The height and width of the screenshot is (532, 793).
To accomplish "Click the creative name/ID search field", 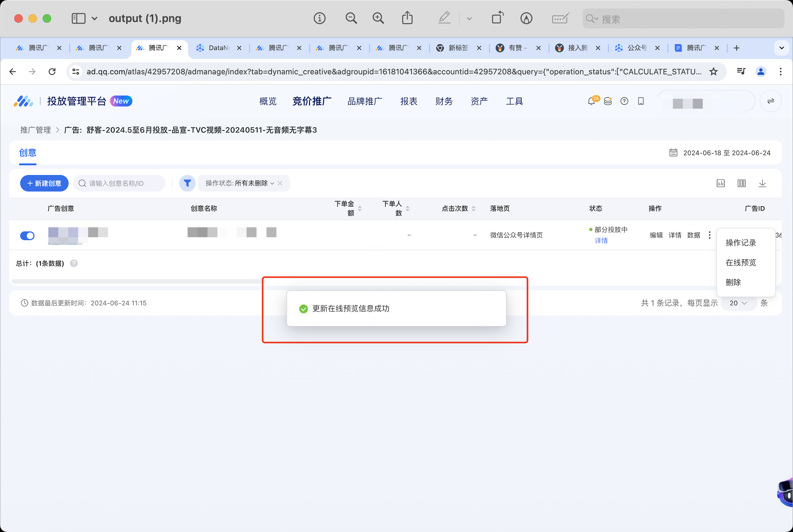I will pyautogui.click(x=119, y=183).
